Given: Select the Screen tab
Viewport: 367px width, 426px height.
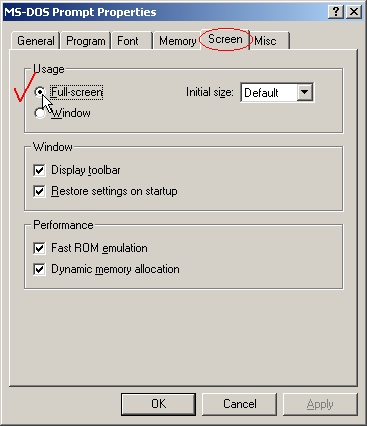Looking at the screenshot, I should (x=225, y=39).
